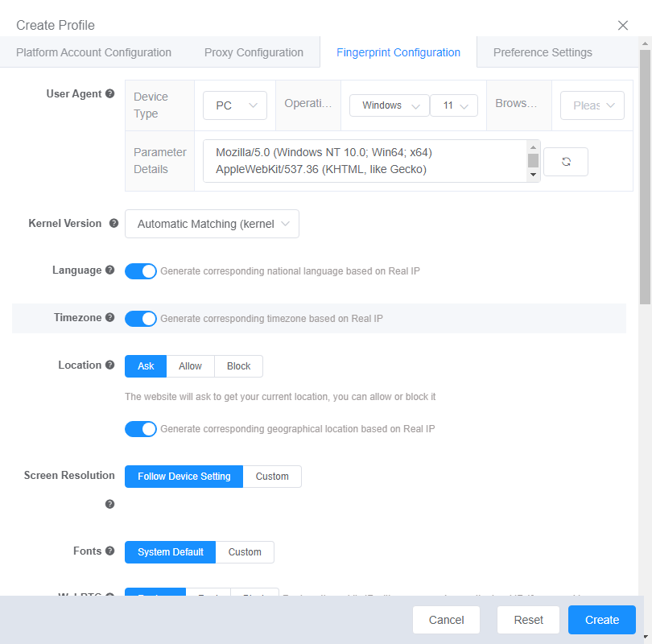
Task: Select Block for Location permission
Action: [x=238, y=366]
